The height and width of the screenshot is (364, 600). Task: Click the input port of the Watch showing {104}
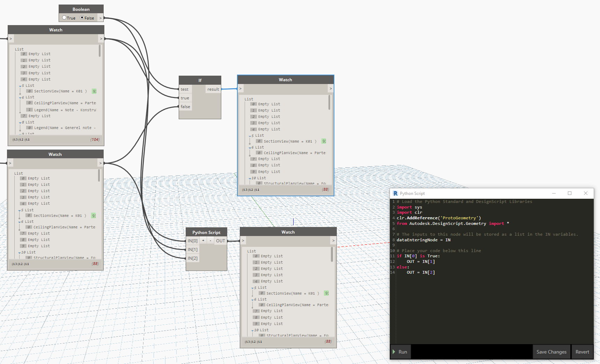pos(11,39)
